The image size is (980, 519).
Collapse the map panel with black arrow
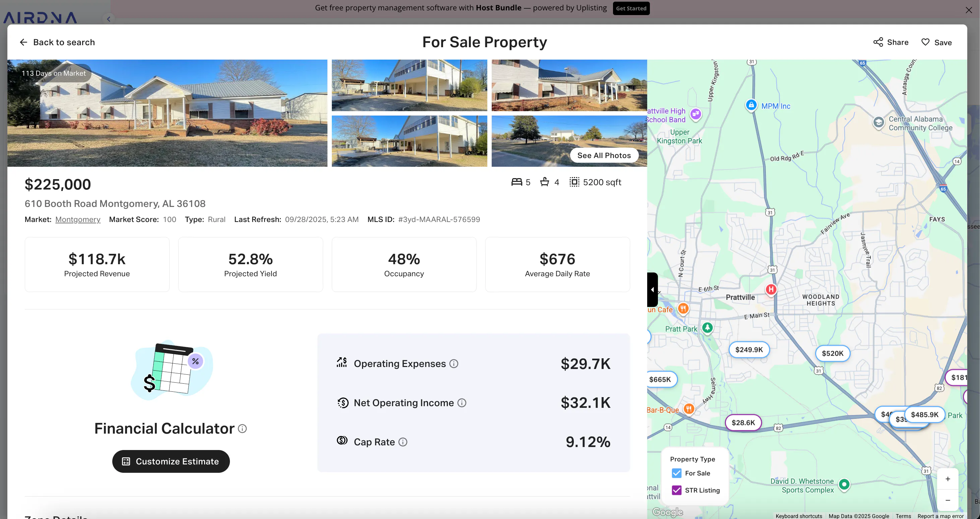click(x=652, y=290)
